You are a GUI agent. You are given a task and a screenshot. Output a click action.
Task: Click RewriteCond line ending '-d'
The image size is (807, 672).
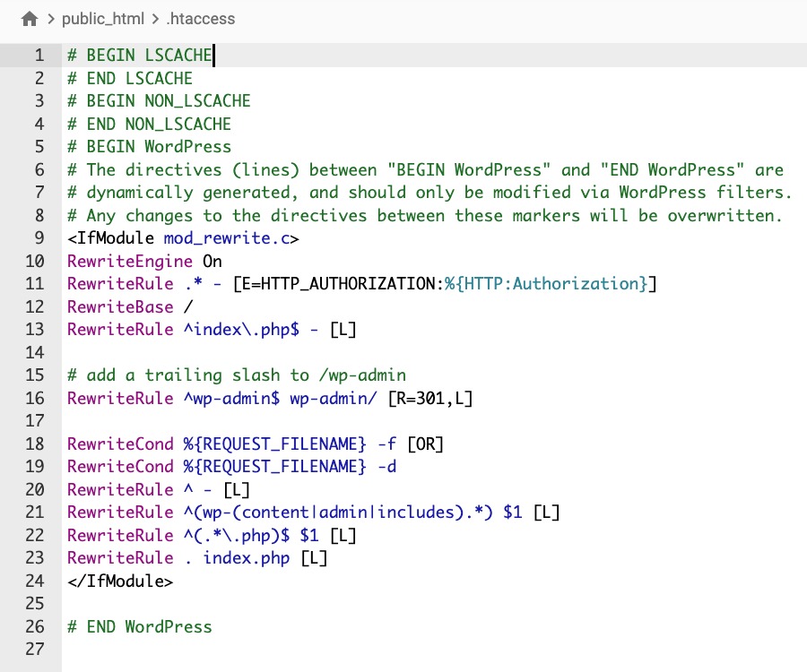click(231, 467)
